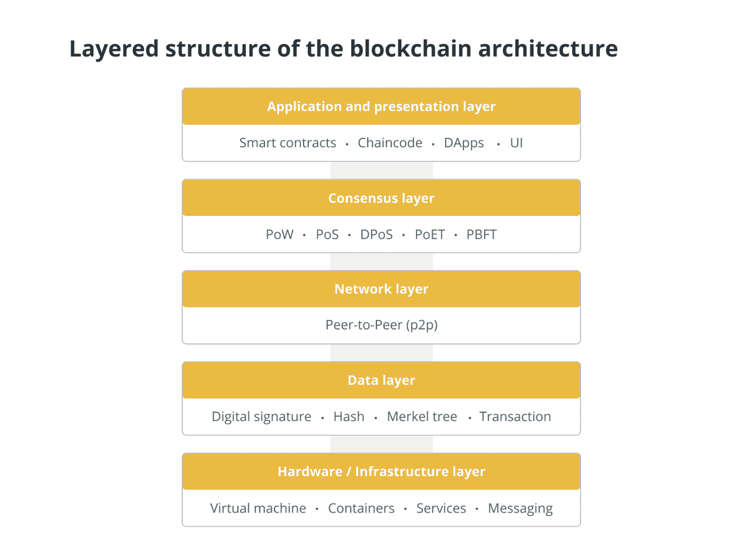Click the Application and presentation layer header
This screenshot has height=536, width=756.
[x=381, y=107]
